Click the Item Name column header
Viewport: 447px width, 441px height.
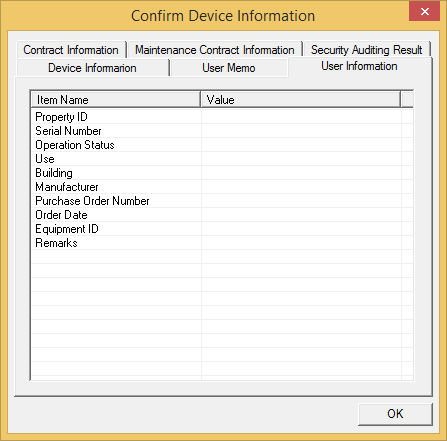coord(116,100)
